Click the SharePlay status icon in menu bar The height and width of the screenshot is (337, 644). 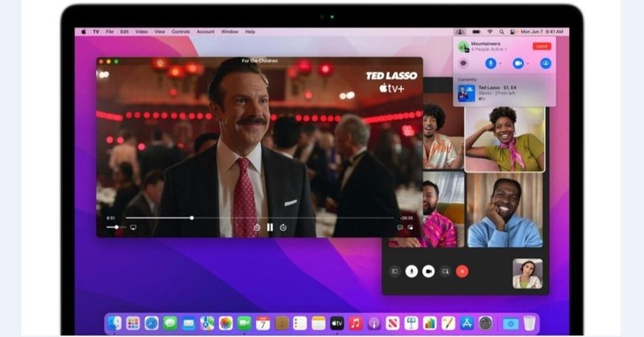coord(460,31)
